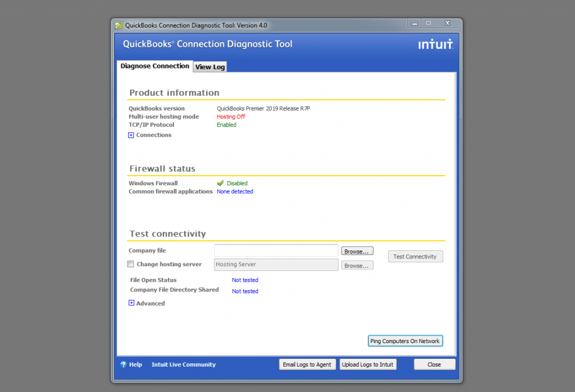This screenshot has height=392, width=575.
Task: Switch to the View Log tab
Action: coord(210,67)
